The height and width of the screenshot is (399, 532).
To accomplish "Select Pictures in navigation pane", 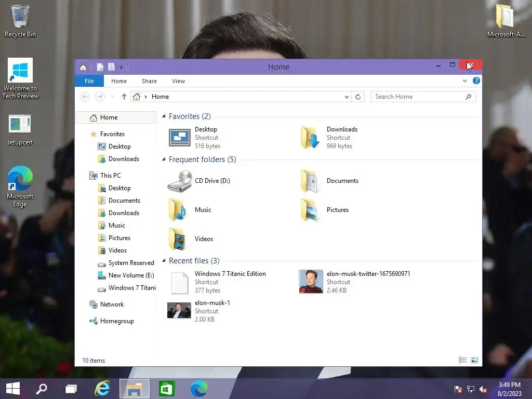I will [x=119, y=238].
